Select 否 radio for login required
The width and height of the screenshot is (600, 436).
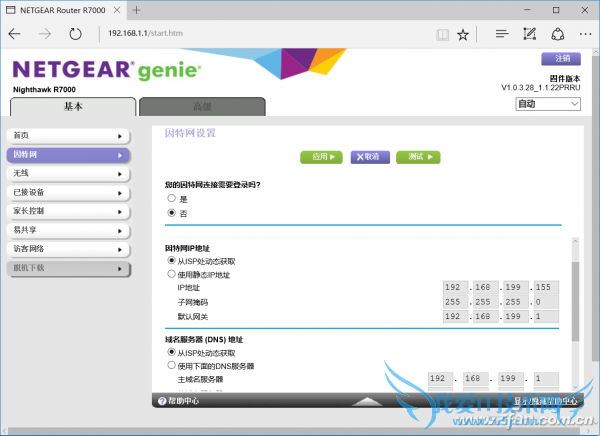(171, 212)
